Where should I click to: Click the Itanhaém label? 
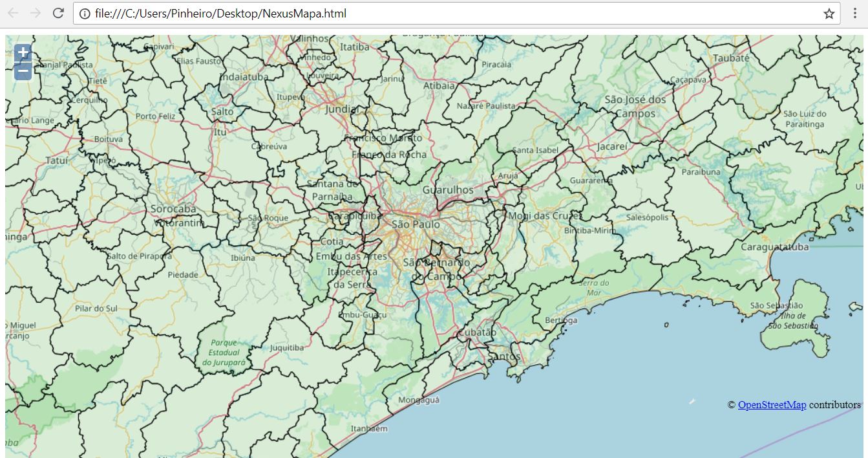[369, 428]
